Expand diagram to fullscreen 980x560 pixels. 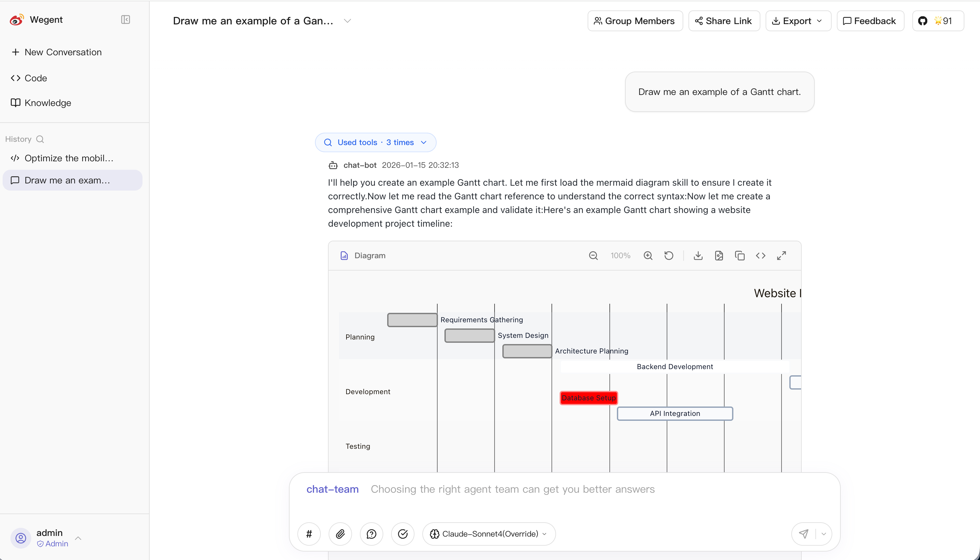(781, 256)
